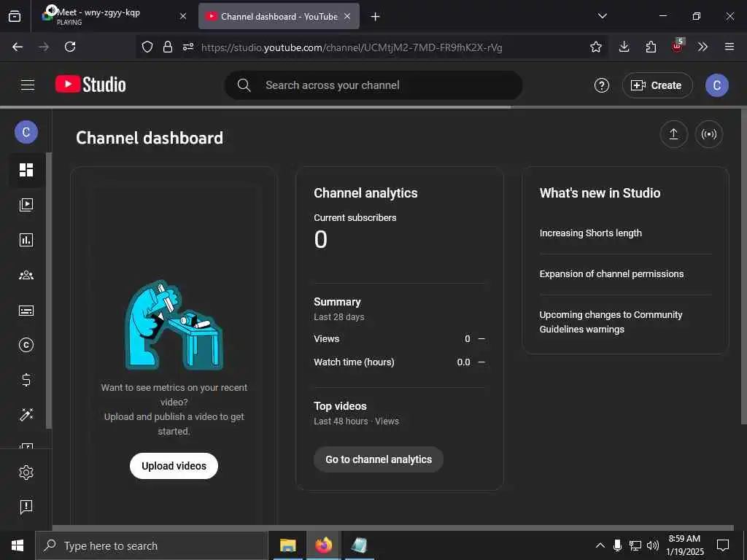Open the channel avatar in the sidebar
Screen dimensions: 747x560
click(26, 132)
